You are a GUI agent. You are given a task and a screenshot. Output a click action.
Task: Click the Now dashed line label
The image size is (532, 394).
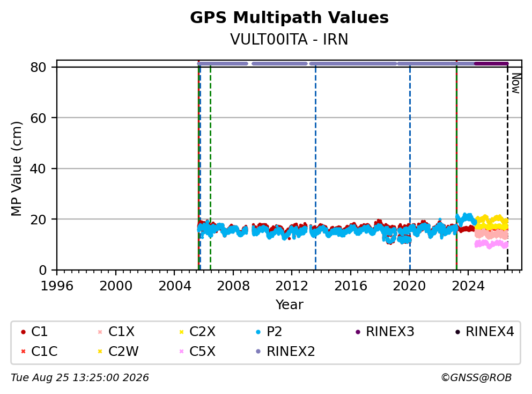[516, 83]
